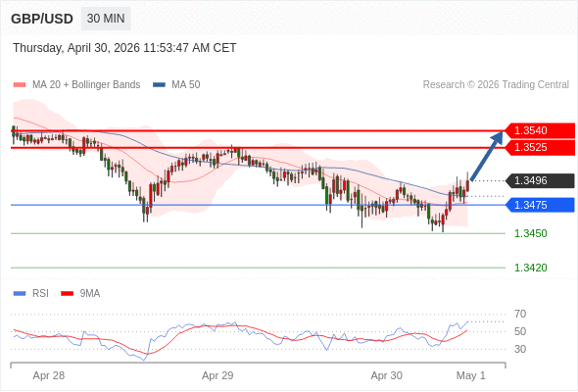The width and height of the screenshot is (578, 392).
Task: Click the Thursday, April 30, 2026 timestamp
Action: (x=124, y=48)
